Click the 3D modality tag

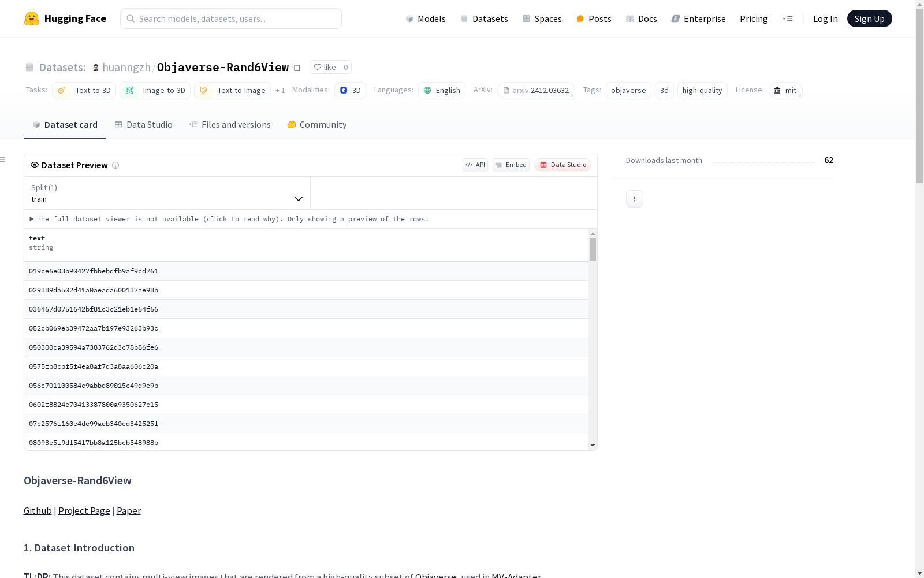tap(351, 90)
